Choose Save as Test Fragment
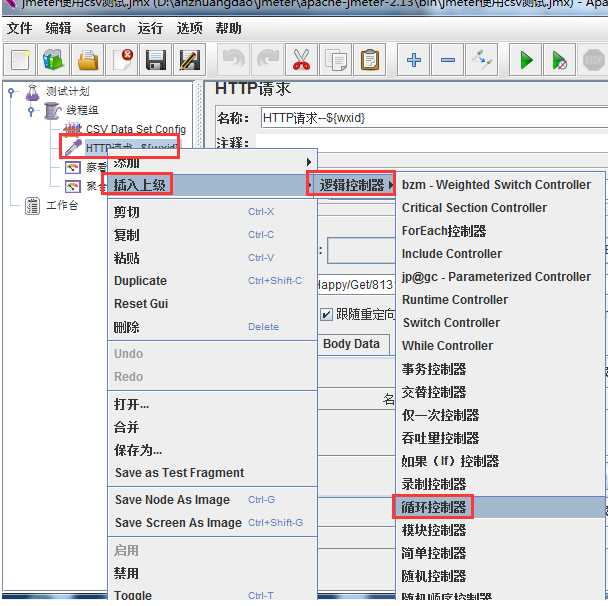Image resolution: width=616 pixels, height=606 pixels. pyautogui.click(x=213, y=473)
